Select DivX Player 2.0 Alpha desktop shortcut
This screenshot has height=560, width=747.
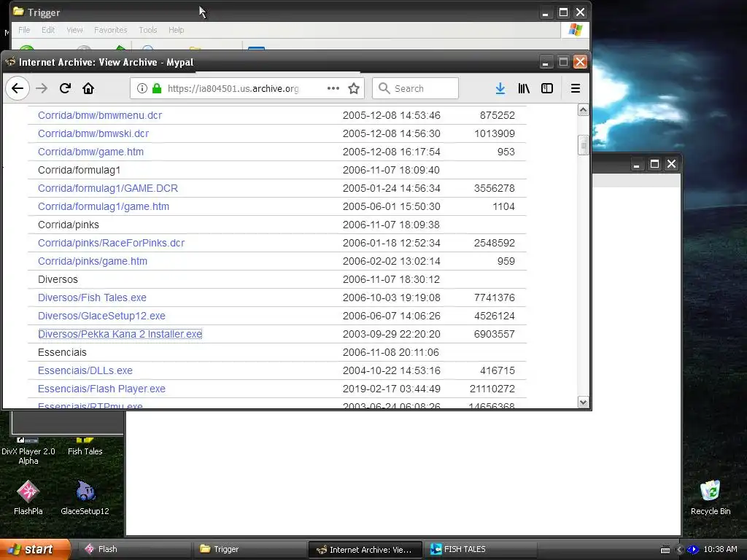click(x=28, y=451)
